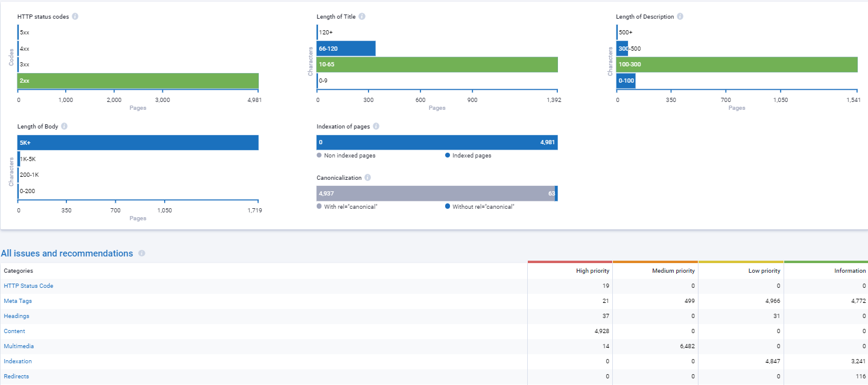This screenshot has width=868, height=385.
Task: Click the 14 Multimedia high priority value
Action: point(606,346)
